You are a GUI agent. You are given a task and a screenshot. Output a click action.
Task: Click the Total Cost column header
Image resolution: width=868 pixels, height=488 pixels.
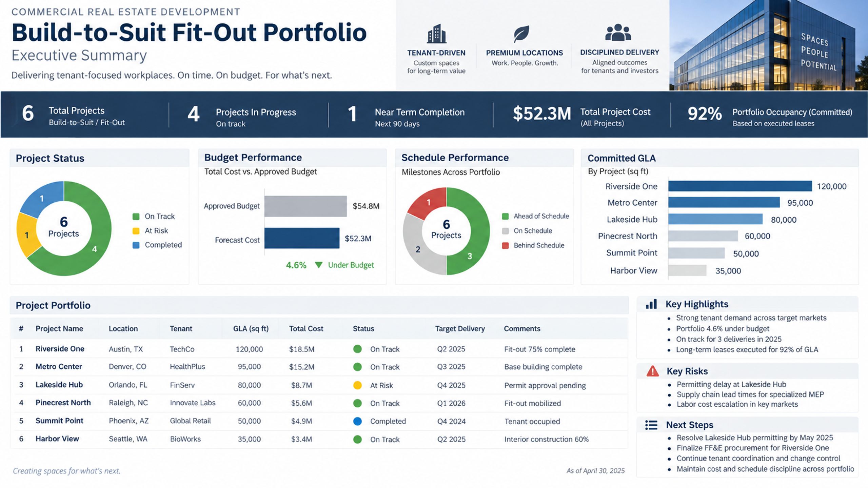[306, 328]
